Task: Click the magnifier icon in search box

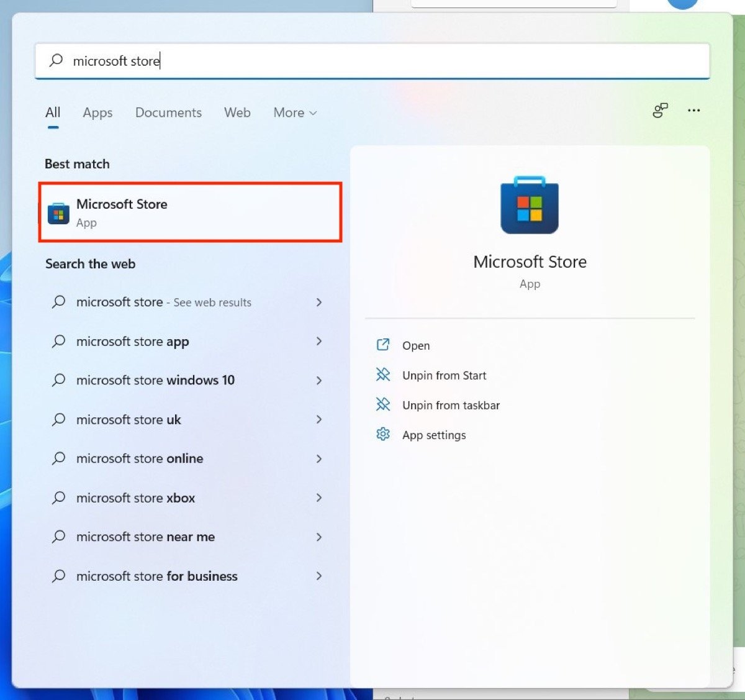Action: coord(56,60)
